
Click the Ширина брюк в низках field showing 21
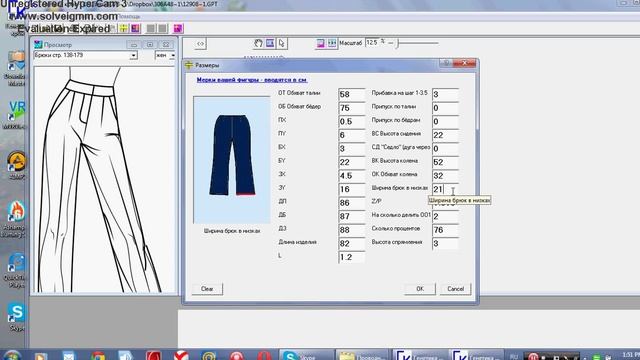coord(445,189)
